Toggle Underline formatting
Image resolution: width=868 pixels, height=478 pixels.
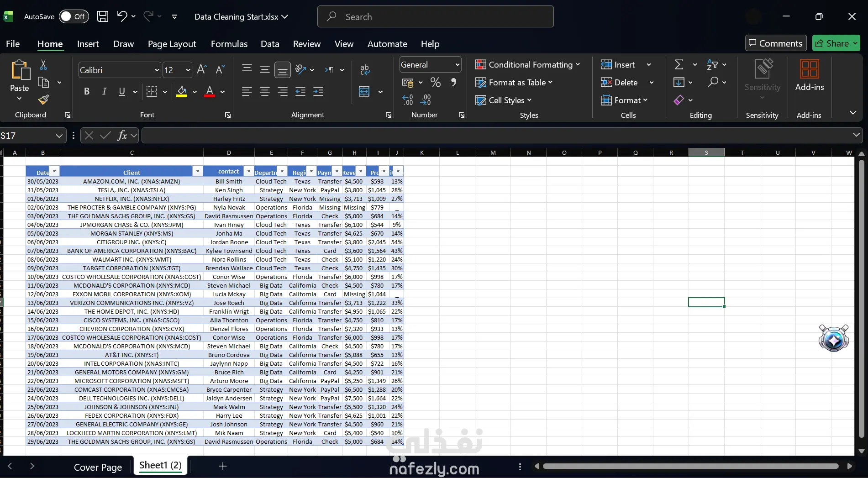point(122,91)
